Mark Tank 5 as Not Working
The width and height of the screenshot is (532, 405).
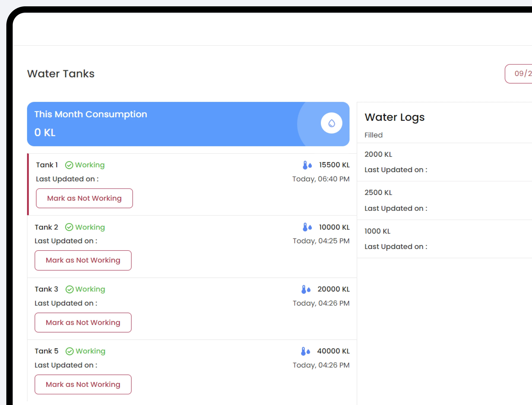83,384
